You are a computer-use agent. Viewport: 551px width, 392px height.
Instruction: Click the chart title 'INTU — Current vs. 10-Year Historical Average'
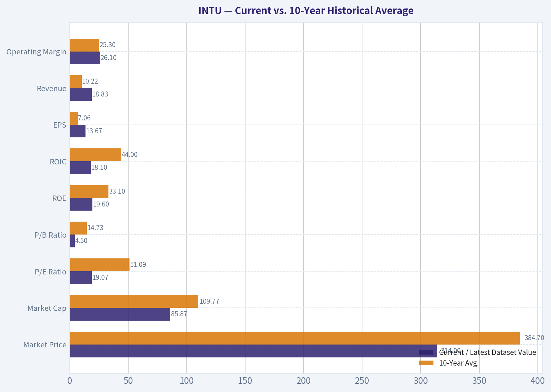[x=306, y=11]
